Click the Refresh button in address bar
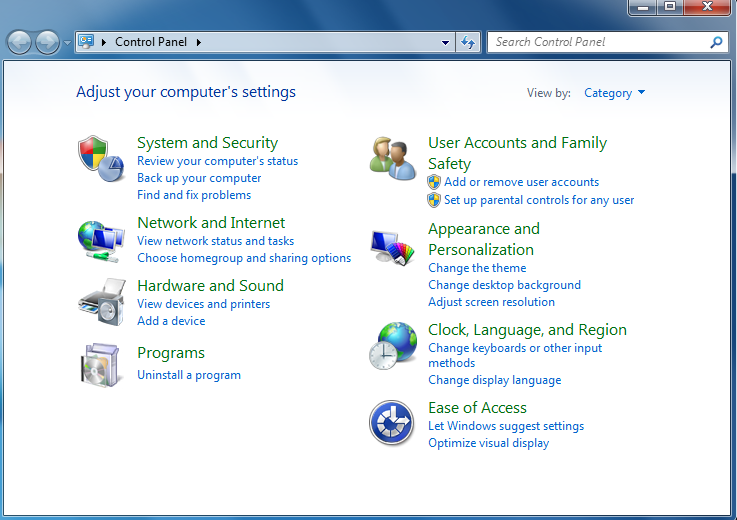The image size is (737, 520). click(x=468, y=42)
